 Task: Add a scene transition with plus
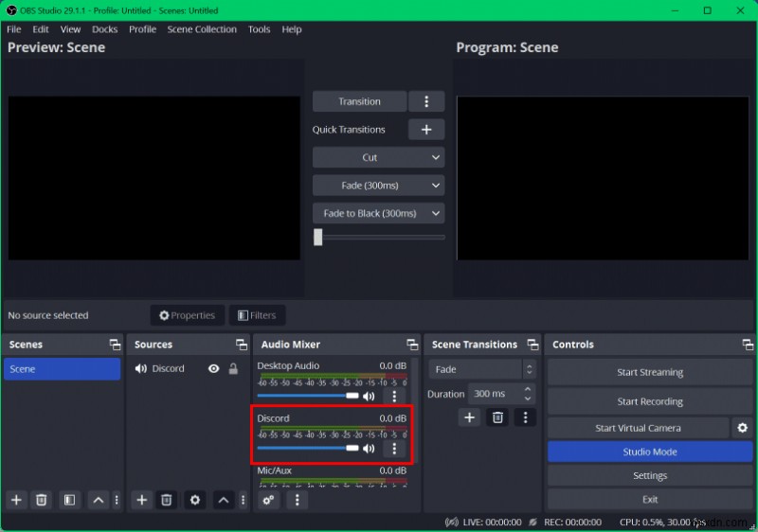469,417
